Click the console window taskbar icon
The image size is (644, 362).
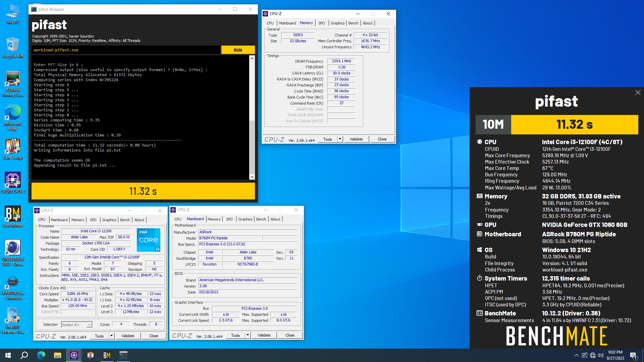[x=123, y=355]
